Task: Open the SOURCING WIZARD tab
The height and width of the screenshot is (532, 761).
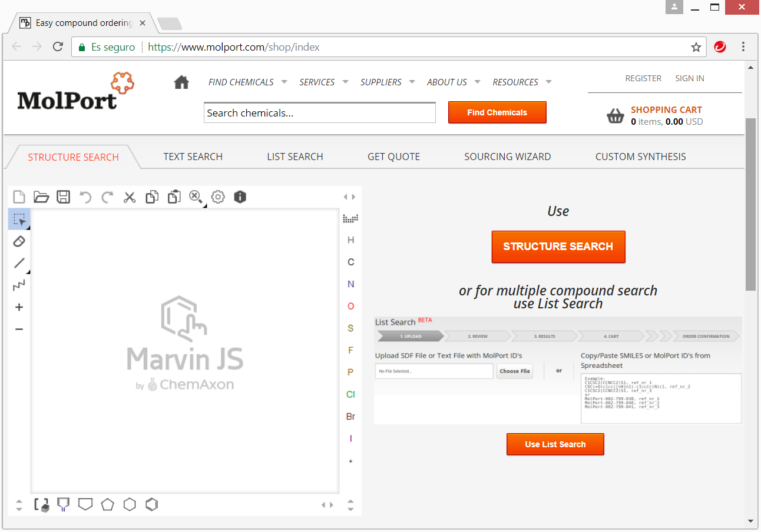Action: tap(508, 157)
